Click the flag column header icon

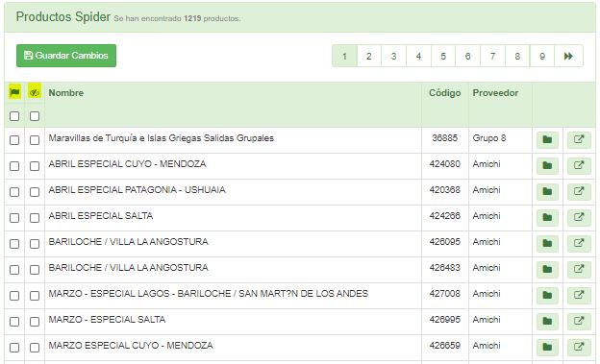coord(14,92)
